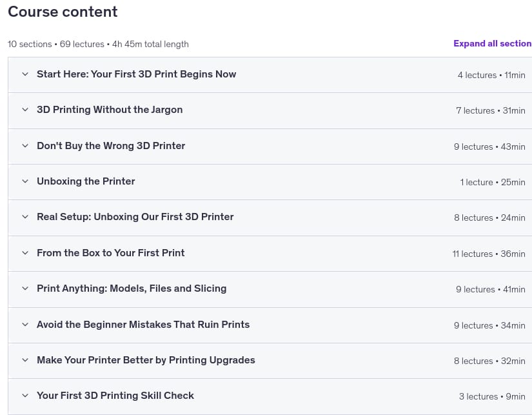Image resolution: width=532 pixels, height=415 pixels.
Task: Open section title 'Unboxing the Printer'
Action: 86,181
